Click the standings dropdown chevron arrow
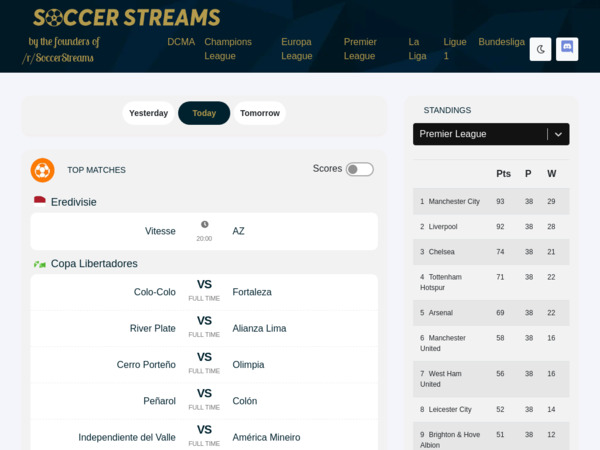Viewport: 600px width, 450px height. [x=558, y=134]
